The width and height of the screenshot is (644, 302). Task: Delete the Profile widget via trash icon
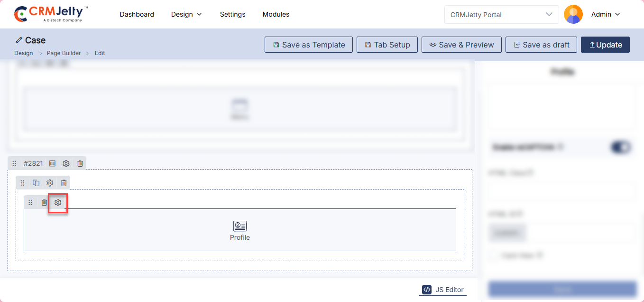[x=44, y=203]
